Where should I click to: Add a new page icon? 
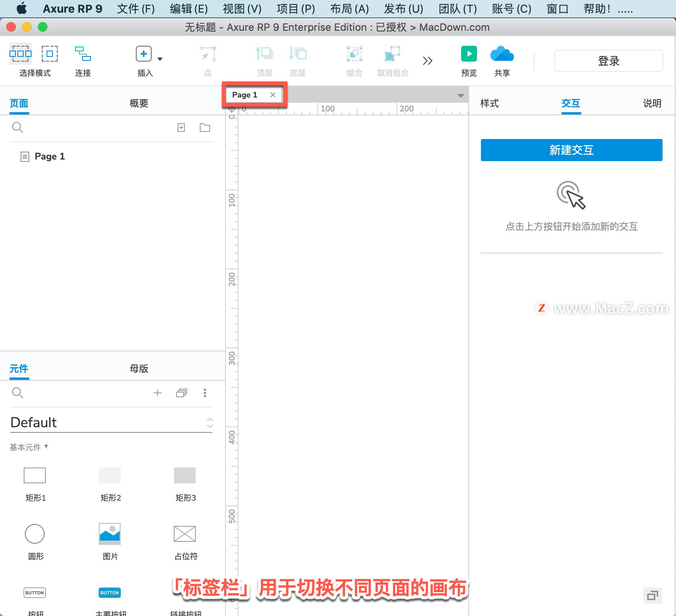coord(181,128)
